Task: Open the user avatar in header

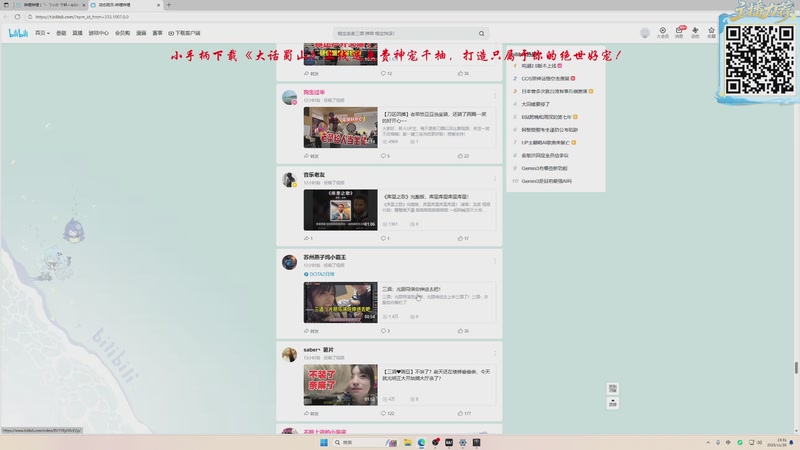Action: (645, 33)
